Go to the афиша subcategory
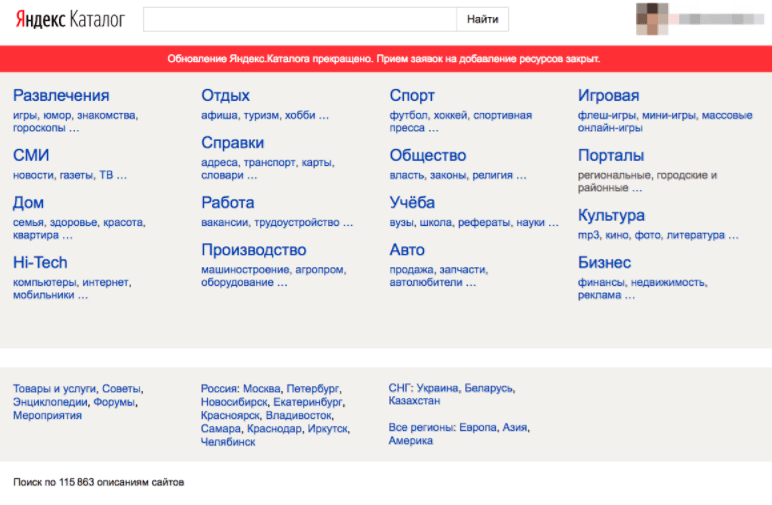This screenshot has height=505, width=772. tap(219, 115)
